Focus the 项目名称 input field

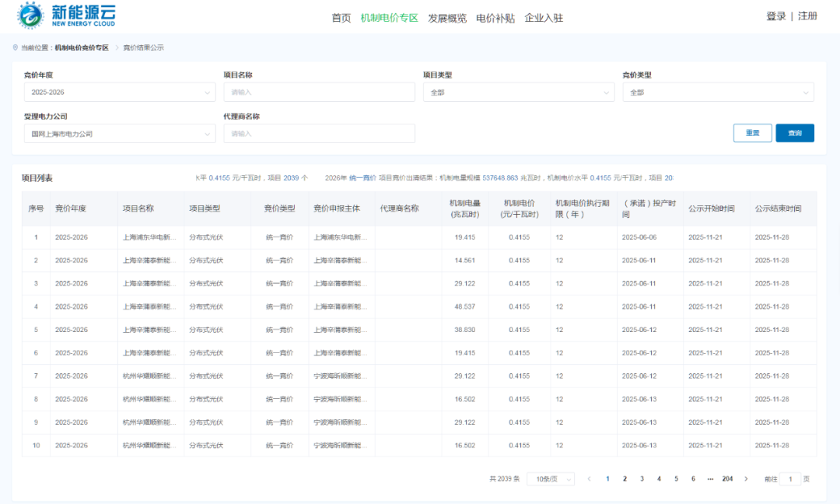[x=319, y=93]
